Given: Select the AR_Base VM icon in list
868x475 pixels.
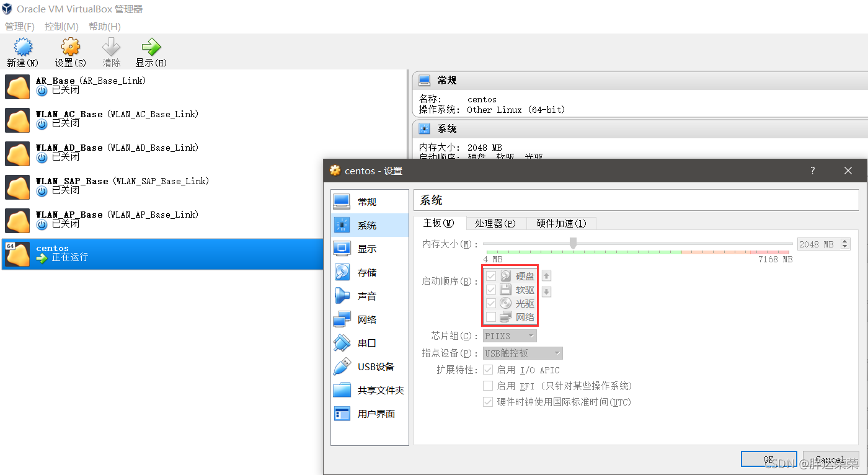Looking at the screenshot, I should coord(17,87).
